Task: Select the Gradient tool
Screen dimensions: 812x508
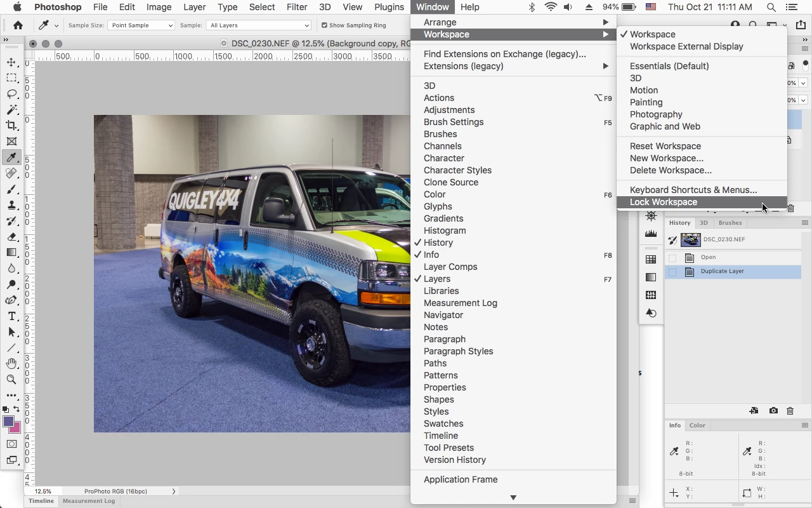Action: (11, 253)
